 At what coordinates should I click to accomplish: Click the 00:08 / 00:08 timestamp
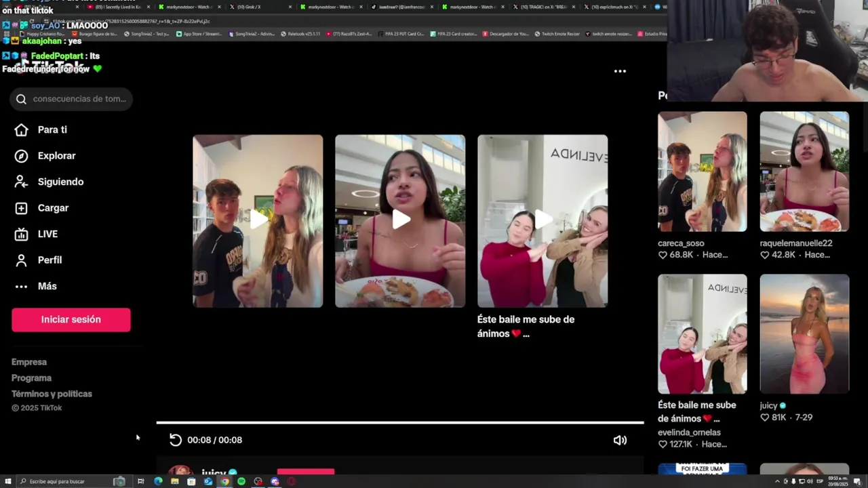pos(214,440)
